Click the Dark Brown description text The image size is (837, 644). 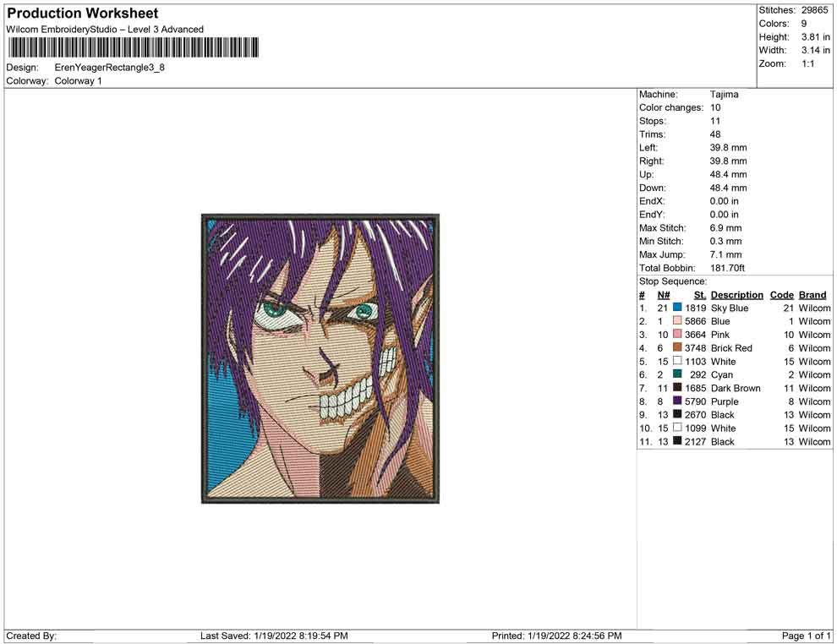[x=736, y=388]
